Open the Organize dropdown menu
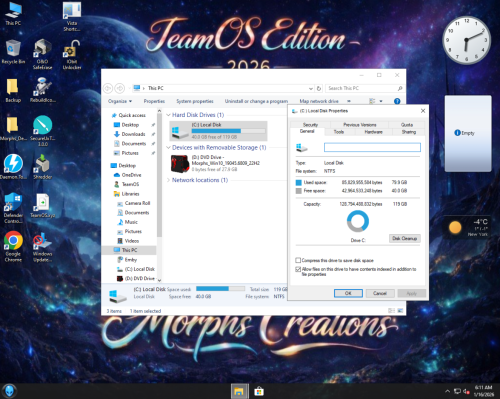Viewport: 500px width, 399px height. pyautogui.click(x=120, y=101)
